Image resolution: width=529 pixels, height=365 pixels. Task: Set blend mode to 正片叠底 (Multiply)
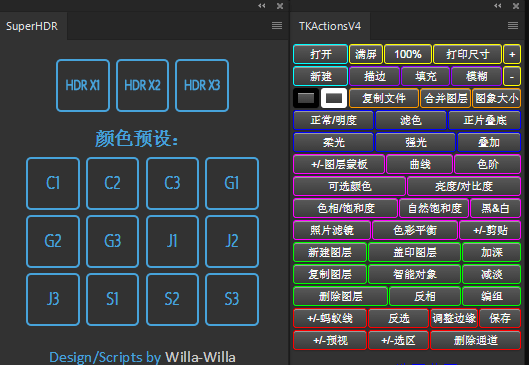pyautogui.click(x=484, y=120)
